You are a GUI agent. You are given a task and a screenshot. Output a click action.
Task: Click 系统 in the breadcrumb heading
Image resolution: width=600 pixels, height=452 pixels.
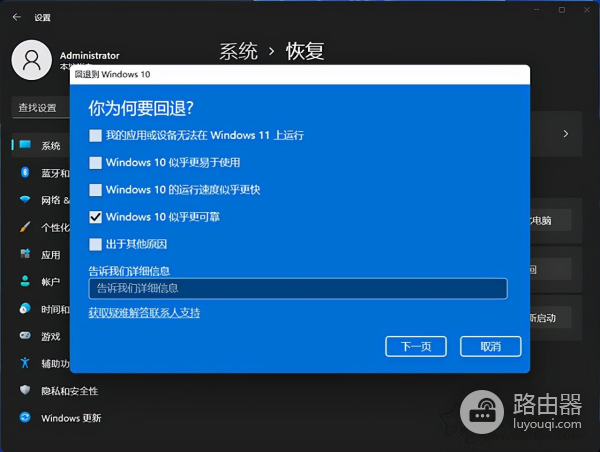click(239, 51)
